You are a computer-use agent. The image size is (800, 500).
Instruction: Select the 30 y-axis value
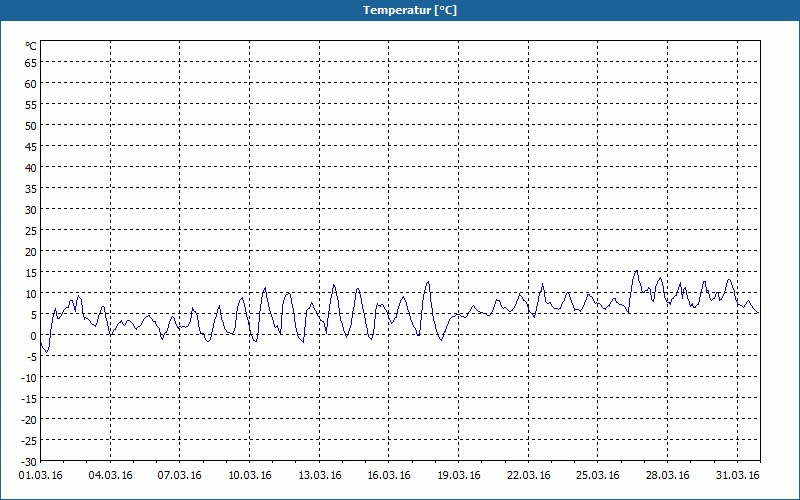(31, 210)
